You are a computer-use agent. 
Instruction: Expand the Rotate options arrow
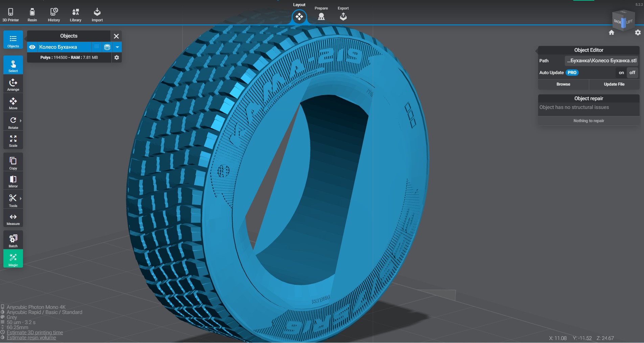pos(21,120)
